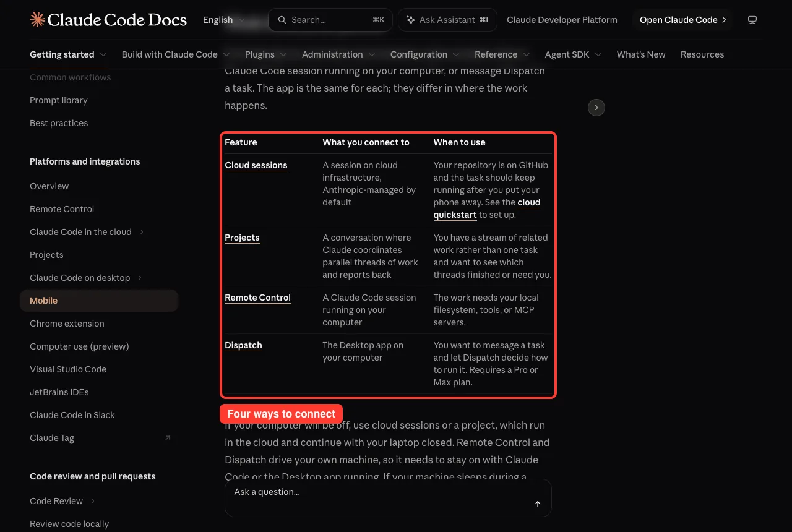Open Review code locally sidebar page
The width and height of the screenshot is (792, 532).
point(69,524)
